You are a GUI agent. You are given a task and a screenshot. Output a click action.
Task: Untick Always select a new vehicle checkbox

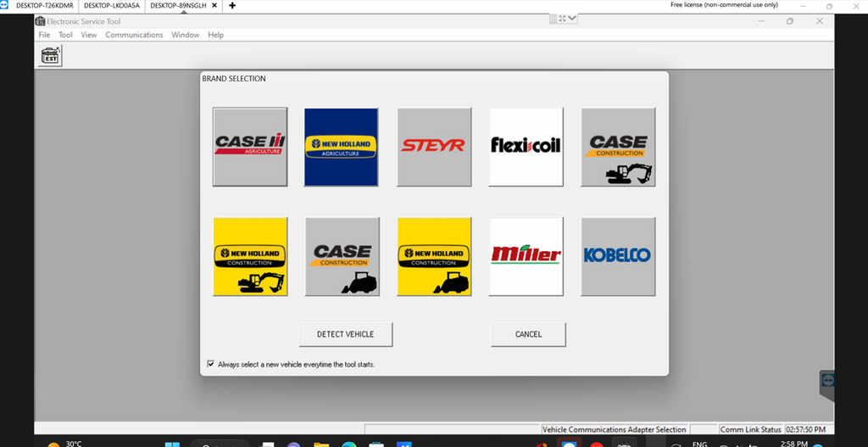click(x=210, y=364)
